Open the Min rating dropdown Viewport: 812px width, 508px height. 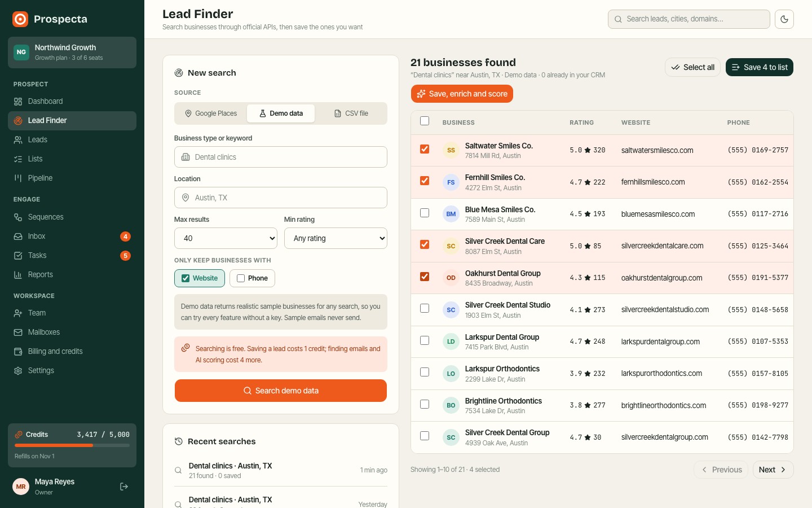coord(336,238)
